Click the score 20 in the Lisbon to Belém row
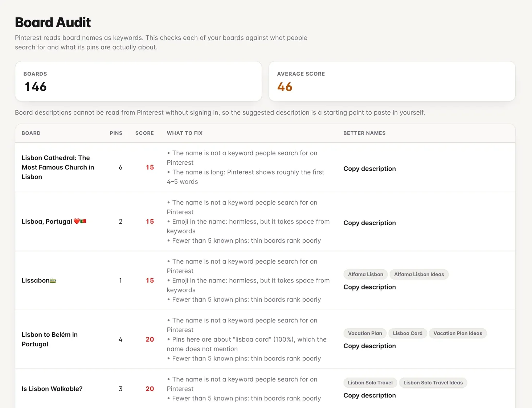 click(x=150, y=339)
